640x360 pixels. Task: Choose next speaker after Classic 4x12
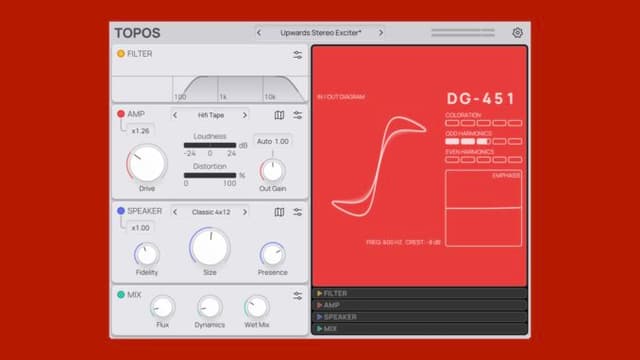coord(245,212)
